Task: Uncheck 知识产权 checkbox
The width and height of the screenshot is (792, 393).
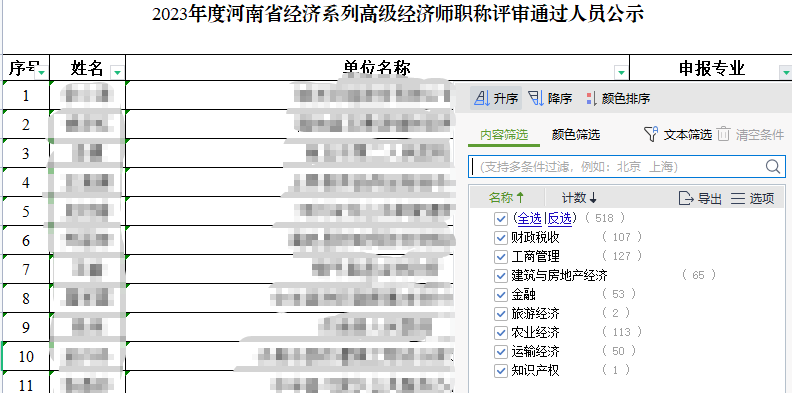Action: tap(501, 371)
